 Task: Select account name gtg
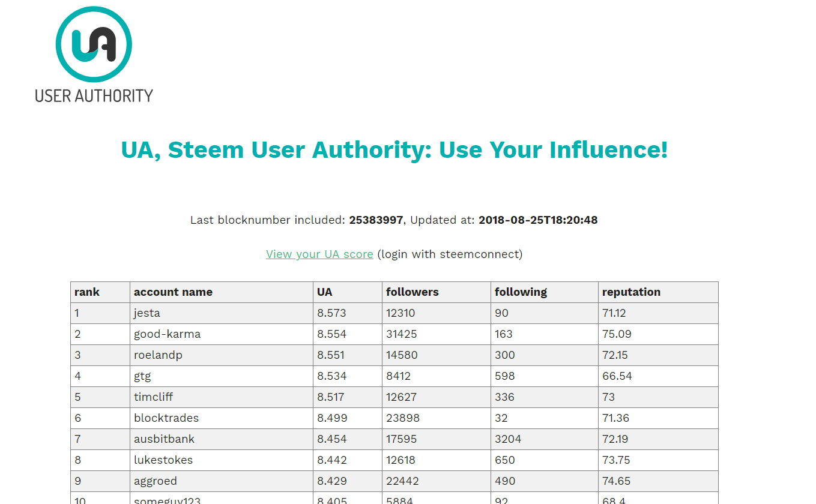[x=142, y=376]
